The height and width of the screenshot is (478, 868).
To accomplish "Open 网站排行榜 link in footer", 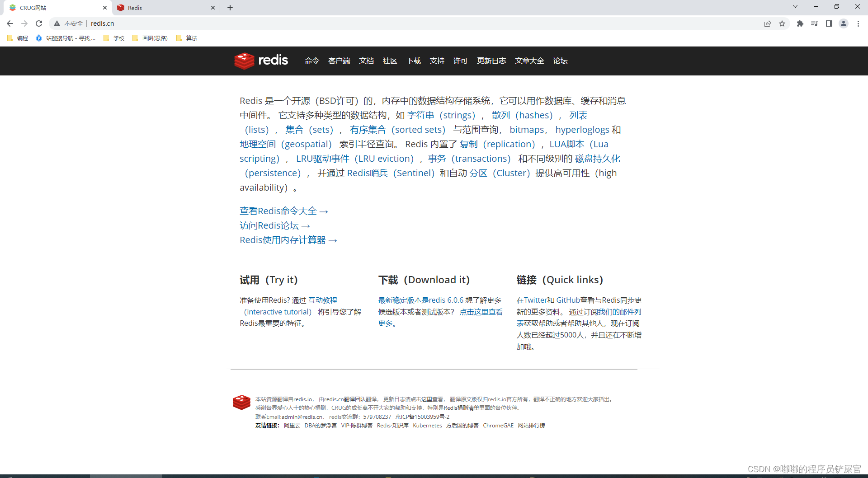I will (531, 426).
